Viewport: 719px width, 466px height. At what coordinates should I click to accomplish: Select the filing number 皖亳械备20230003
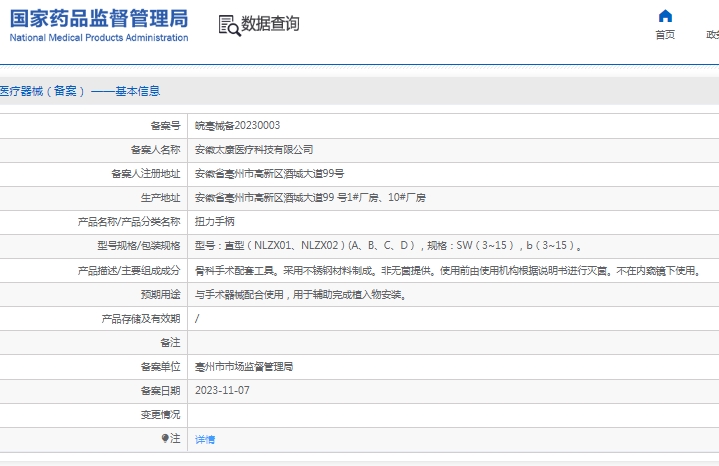coord(237,126)
